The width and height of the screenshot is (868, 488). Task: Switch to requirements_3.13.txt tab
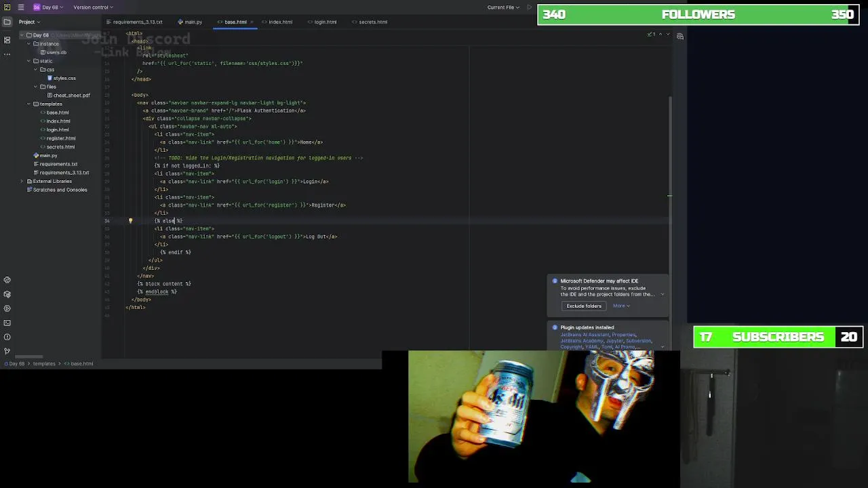[x=134, y=22]
